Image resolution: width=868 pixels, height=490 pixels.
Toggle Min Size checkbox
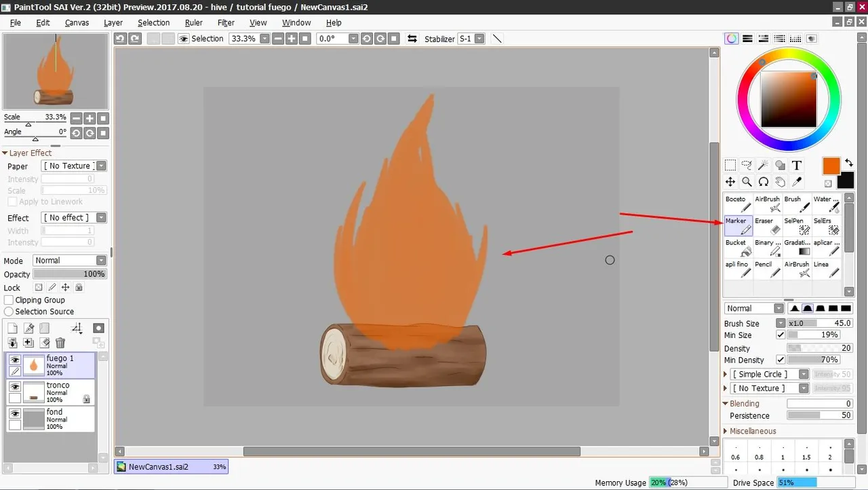781,335
